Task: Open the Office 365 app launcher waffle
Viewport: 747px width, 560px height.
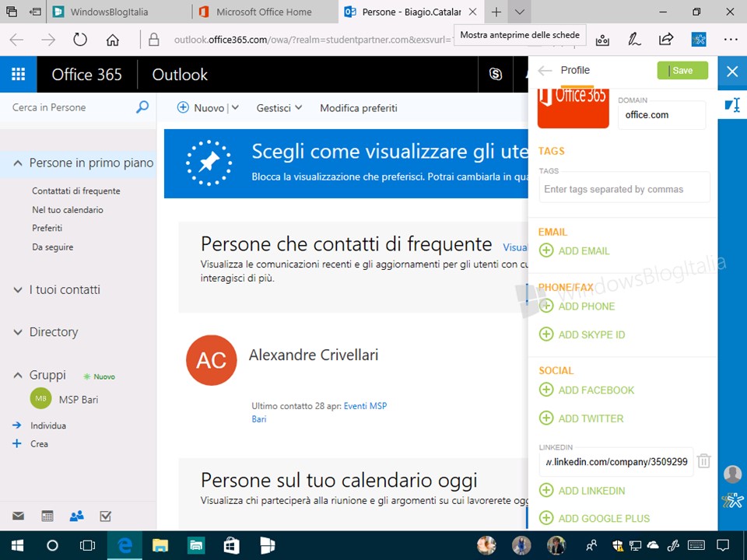Action: [x=18, y=75]
